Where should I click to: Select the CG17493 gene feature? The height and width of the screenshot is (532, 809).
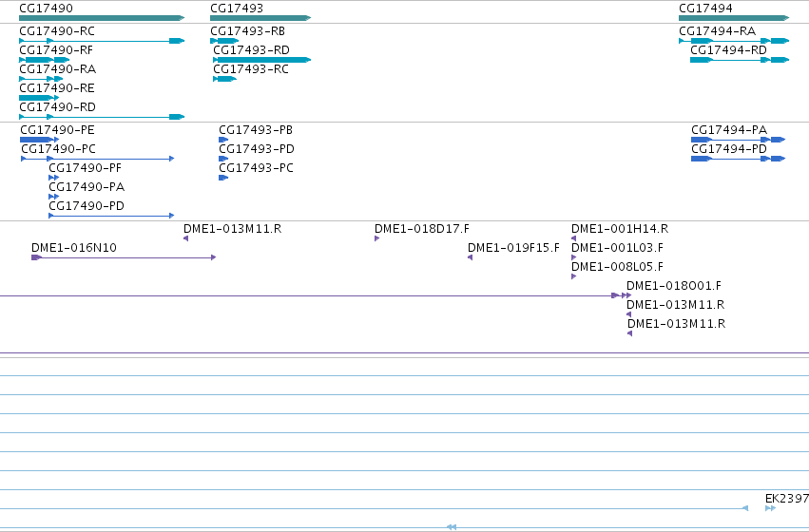260,18
